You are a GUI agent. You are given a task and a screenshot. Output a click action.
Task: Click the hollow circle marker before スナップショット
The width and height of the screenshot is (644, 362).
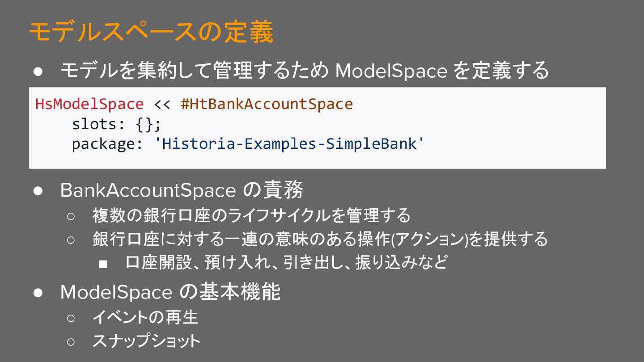tap(72, 342)
